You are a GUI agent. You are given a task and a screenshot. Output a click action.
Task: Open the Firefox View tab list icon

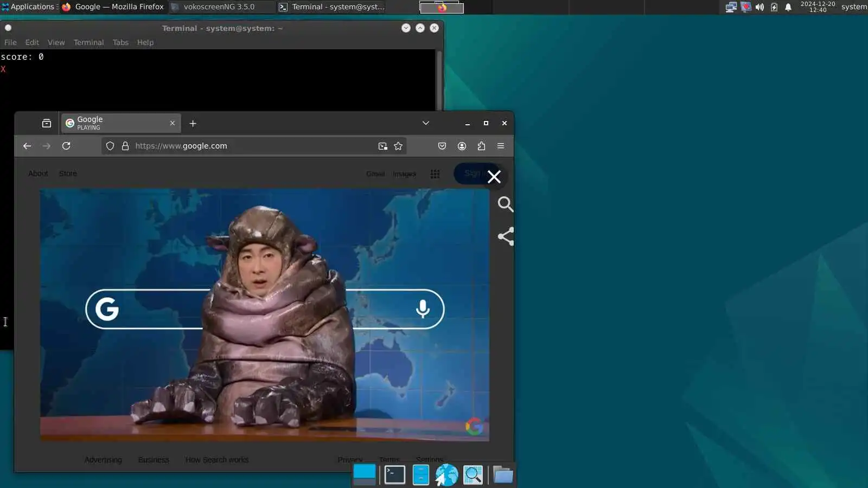47,124
